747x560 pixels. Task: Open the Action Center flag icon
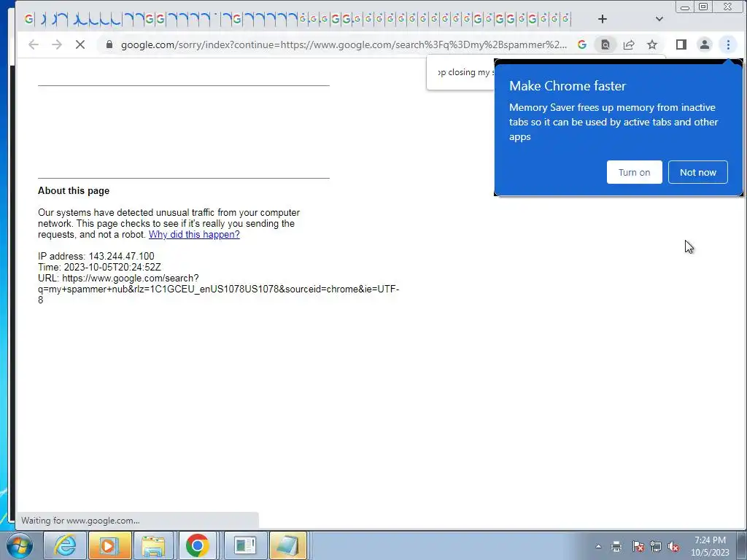point(638,547)
